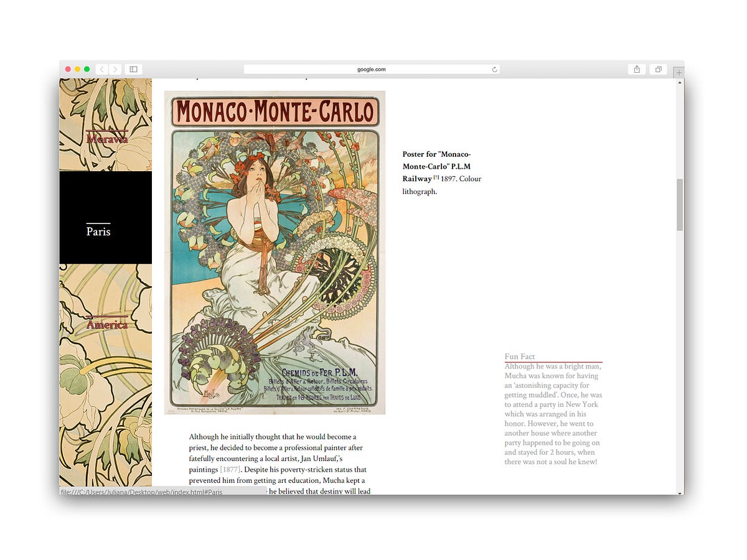The height and width of the screenshot is (560, 747).
Task: Click the 'astonishing capacity for getting muddled' text
Action: click(x=550, y=390)
